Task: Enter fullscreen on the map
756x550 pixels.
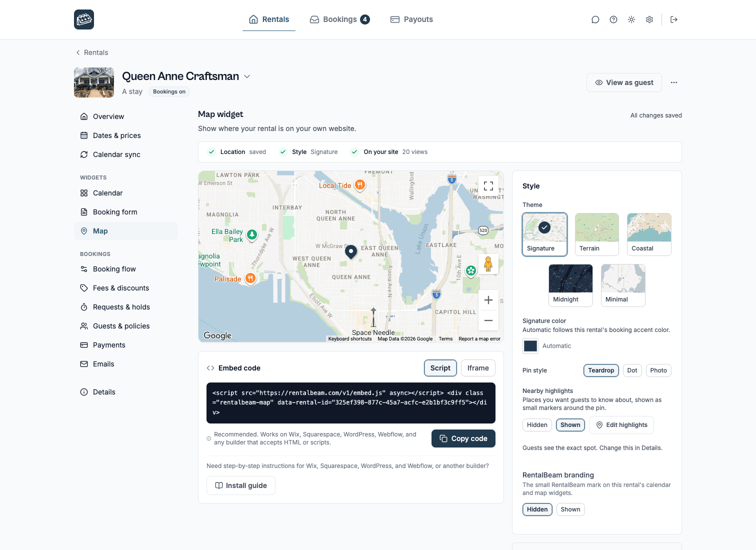Action: pos(488,186)
